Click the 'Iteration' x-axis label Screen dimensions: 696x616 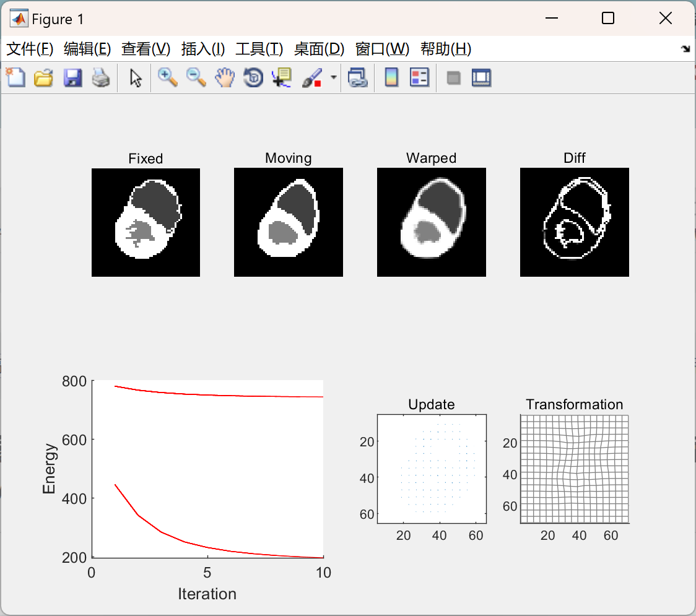click(207, 594)
